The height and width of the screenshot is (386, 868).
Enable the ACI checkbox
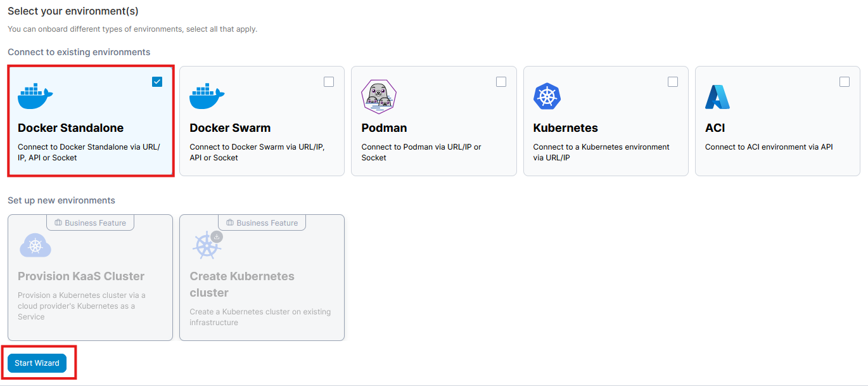[x=844, y=81]
